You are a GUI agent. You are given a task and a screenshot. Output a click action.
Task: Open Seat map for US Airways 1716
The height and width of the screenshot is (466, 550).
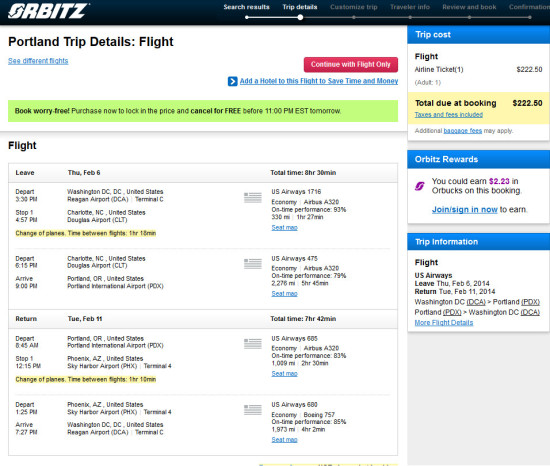(x=284, y=228)
